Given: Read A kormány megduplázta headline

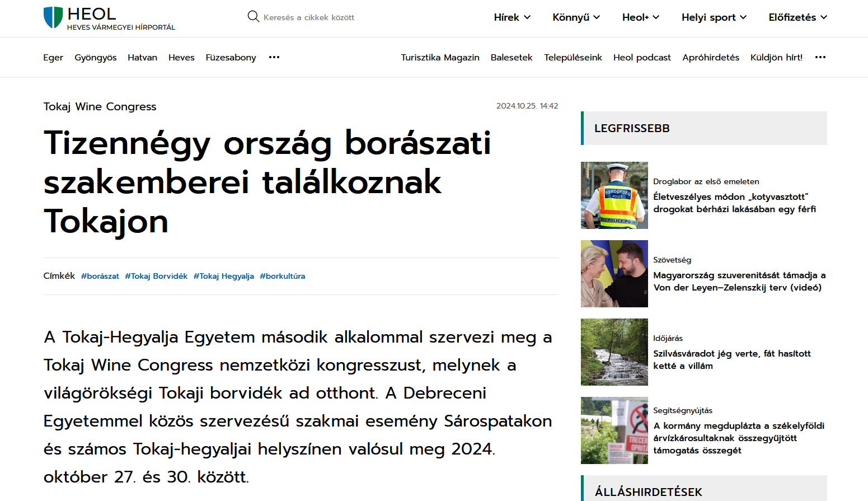Looking at the screenshot, I should (x=739, y=438).
